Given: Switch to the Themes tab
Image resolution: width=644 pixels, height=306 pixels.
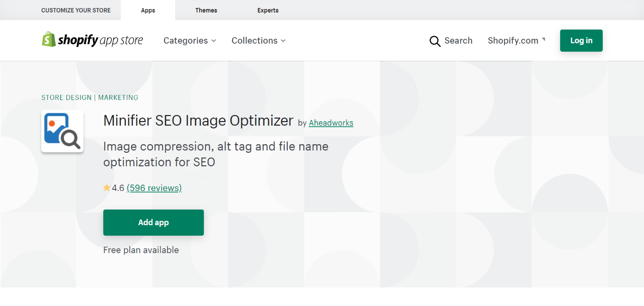Looking at the screenshot, I should coord(206,10).
